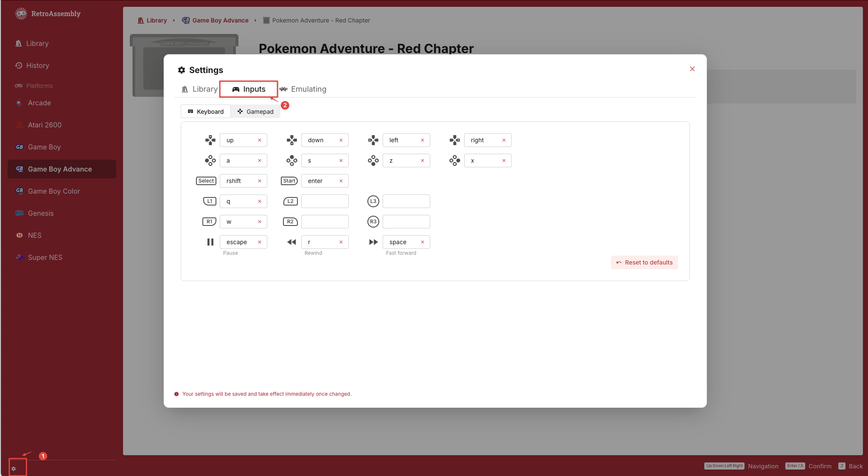Clear the 'right' direction binding

point(504,140)
